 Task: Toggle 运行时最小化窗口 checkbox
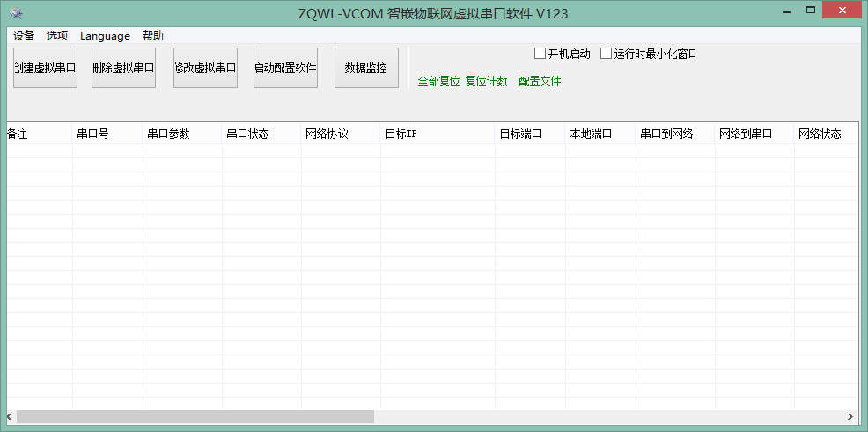click(x=607, y=54)
